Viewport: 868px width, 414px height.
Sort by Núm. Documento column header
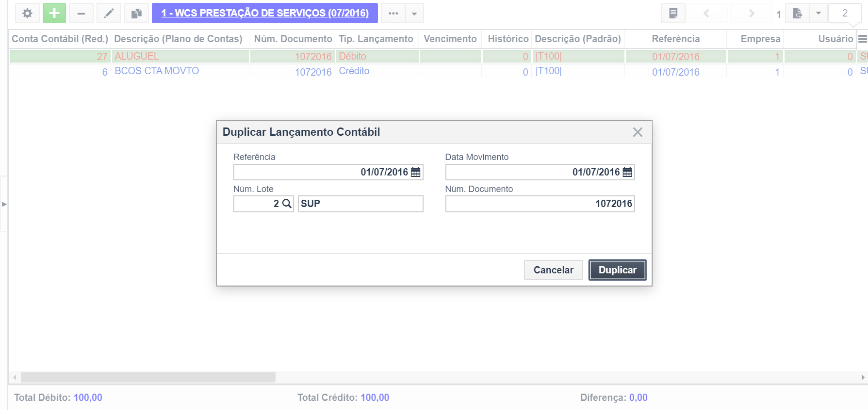[x=293, y=39]
